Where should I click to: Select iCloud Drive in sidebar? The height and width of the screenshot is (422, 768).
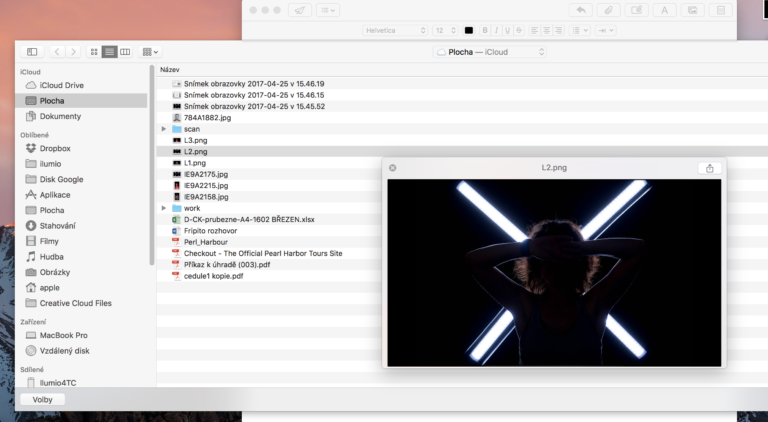coord(61,86)
